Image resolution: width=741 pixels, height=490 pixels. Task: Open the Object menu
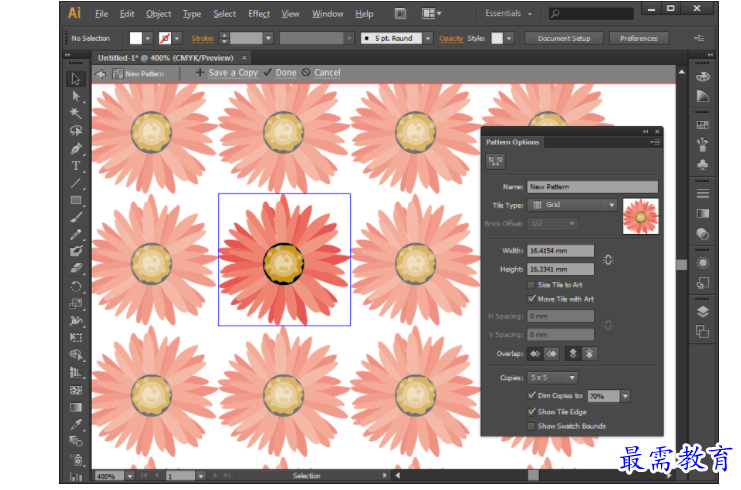tap(158, 14)
